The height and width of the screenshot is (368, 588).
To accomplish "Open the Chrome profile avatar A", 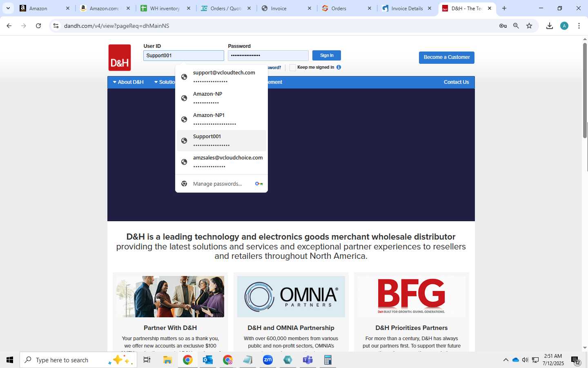I will [564, 26].
